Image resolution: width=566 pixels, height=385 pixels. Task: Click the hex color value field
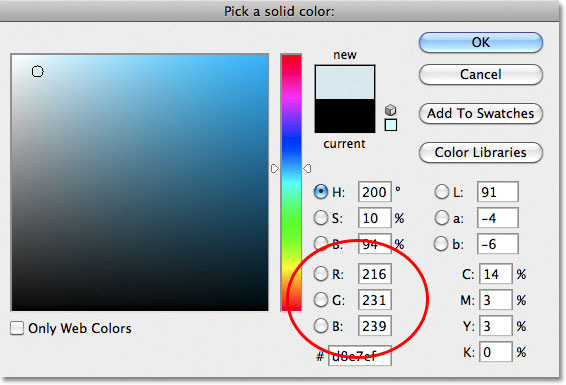[360, 356]
